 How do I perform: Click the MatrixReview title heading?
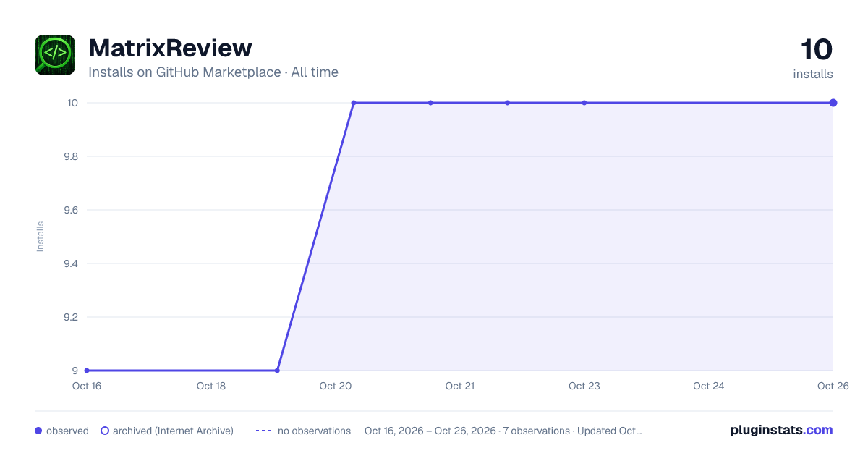tap(170, 48)
